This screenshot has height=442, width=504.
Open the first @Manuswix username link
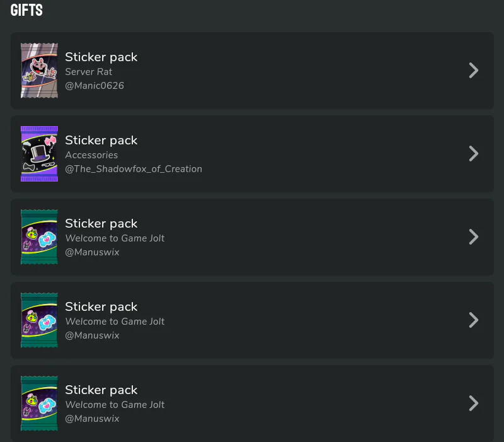(92, 252)
